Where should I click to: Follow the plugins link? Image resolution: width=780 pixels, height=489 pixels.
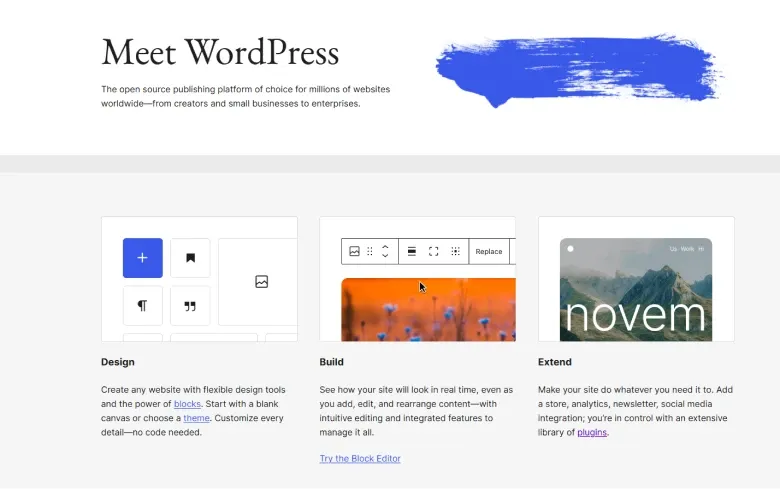point(592,432)
